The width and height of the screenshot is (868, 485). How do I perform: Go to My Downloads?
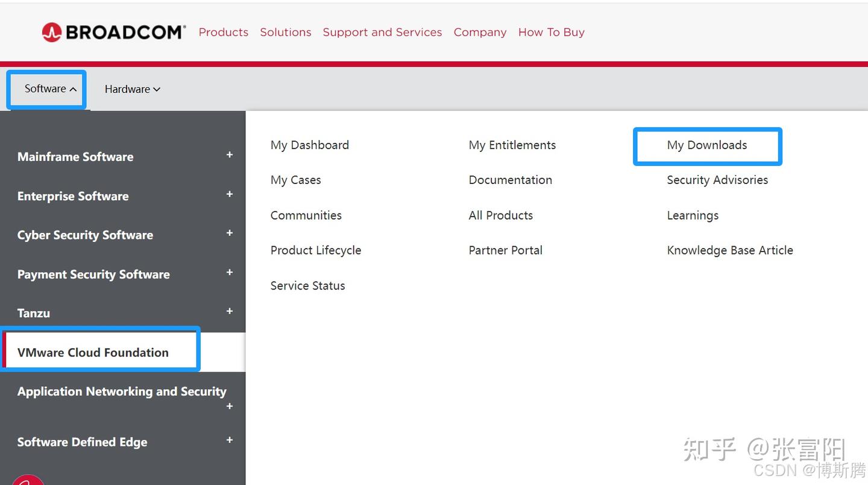(x=706, y=145)
